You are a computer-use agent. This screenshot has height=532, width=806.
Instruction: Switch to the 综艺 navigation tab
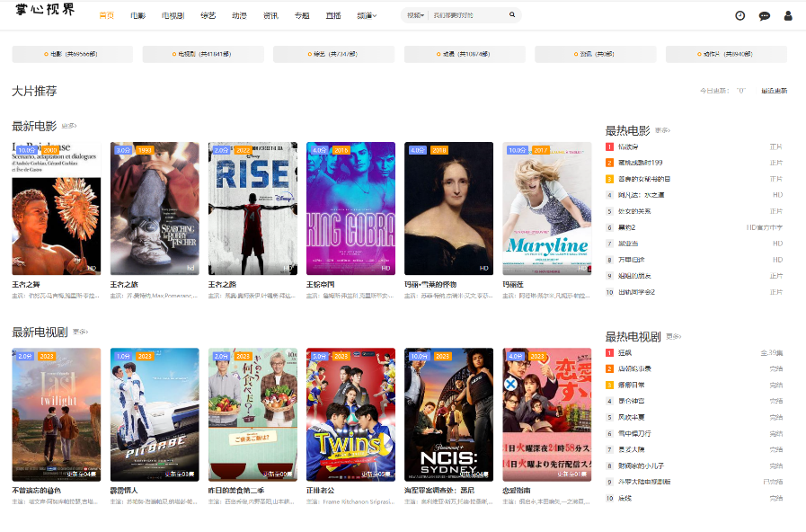tap(208, 16)
